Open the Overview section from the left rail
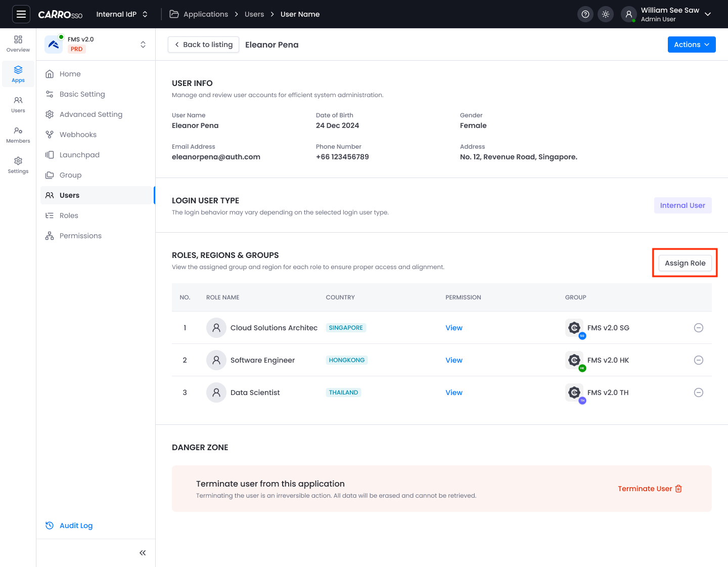Viewport: 728px width, 567px height. pyautogui.click(x=18, y=43)
